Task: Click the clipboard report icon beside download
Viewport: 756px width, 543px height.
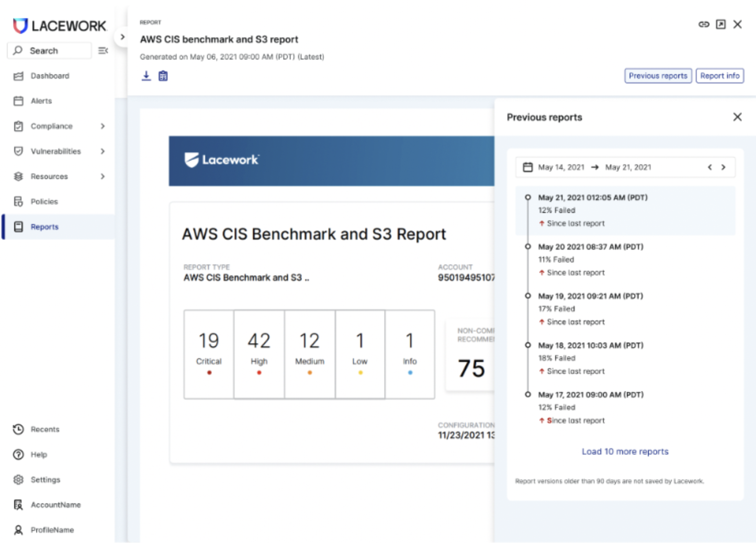Action: pyautogui.click(x=163, y=76)
